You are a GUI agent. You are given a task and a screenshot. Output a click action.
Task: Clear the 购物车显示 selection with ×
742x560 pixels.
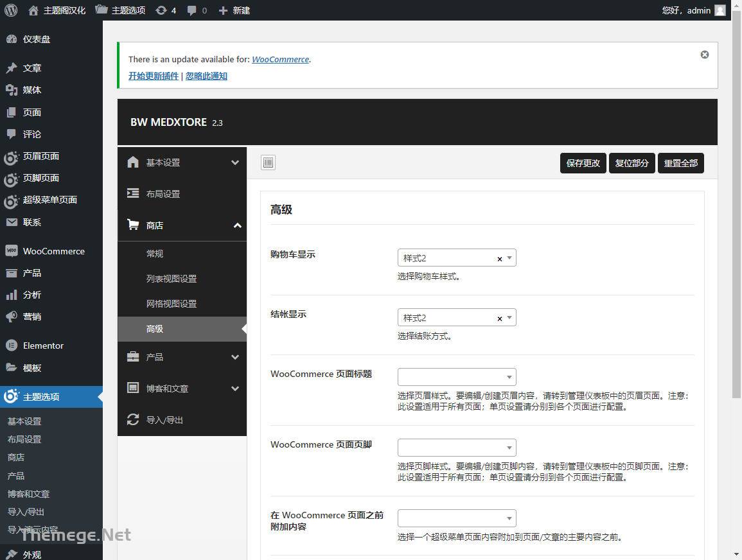pos(500,259)
